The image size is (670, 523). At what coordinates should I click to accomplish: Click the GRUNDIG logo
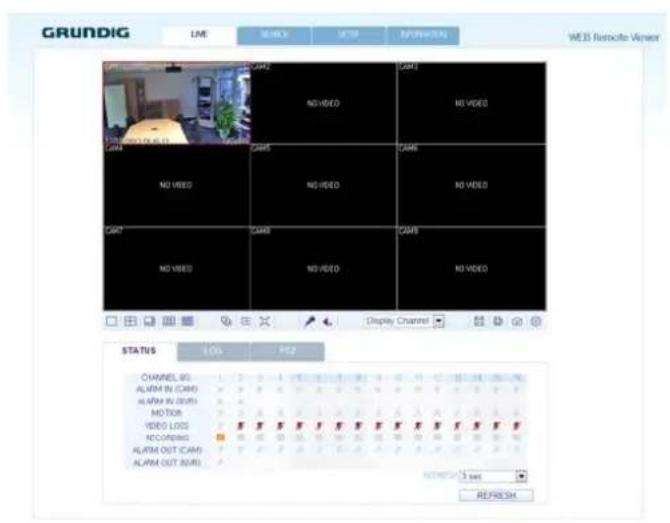[x=85, y=32]
